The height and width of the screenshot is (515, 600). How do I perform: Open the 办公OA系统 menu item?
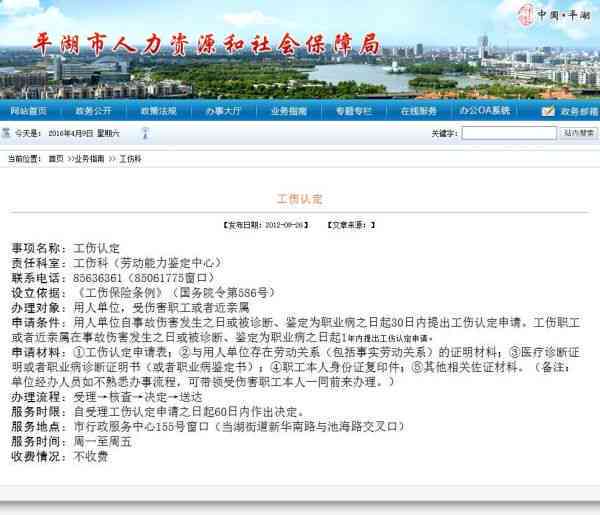click(x=485, y=111)
